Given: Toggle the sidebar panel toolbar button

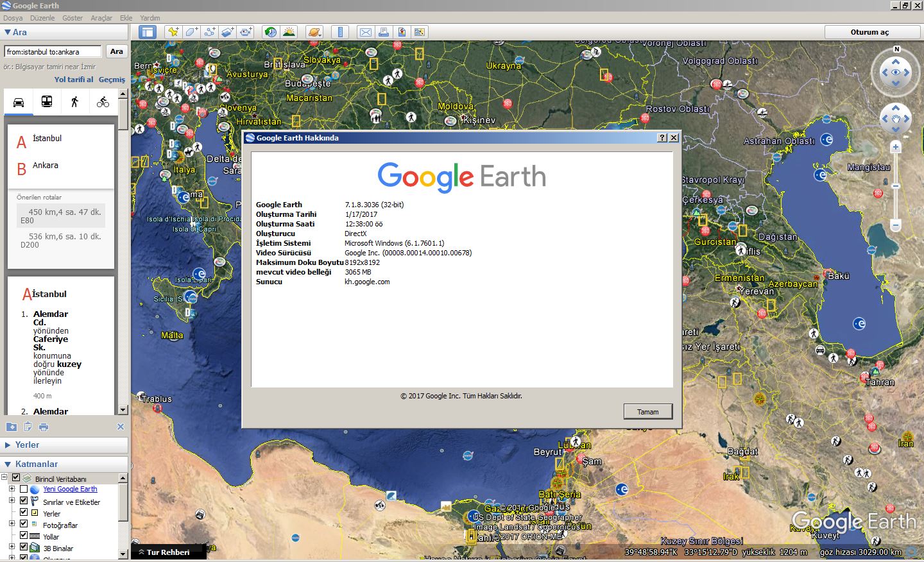Looking at the screenshot, I should click(x=148, y=32).
